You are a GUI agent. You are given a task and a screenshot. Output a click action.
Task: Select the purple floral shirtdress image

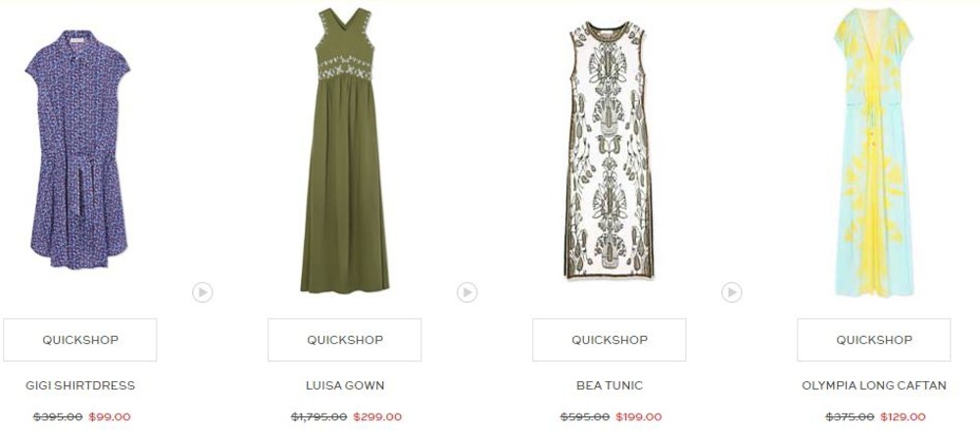pos(78,150)
